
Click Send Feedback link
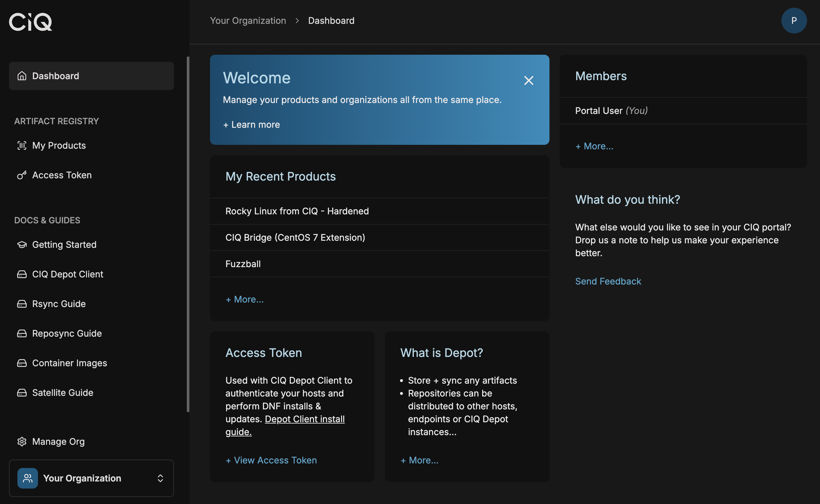[x=608, y=281]
